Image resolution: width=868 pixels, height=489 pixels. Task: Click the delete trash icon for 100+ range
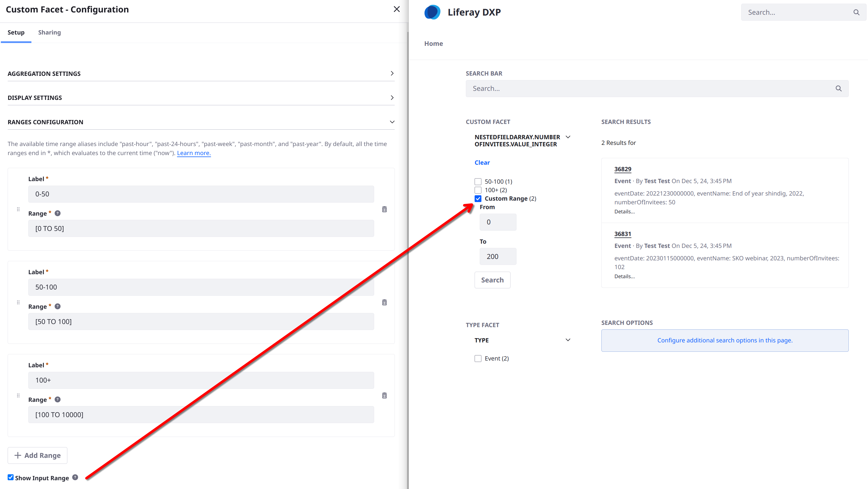385,395
